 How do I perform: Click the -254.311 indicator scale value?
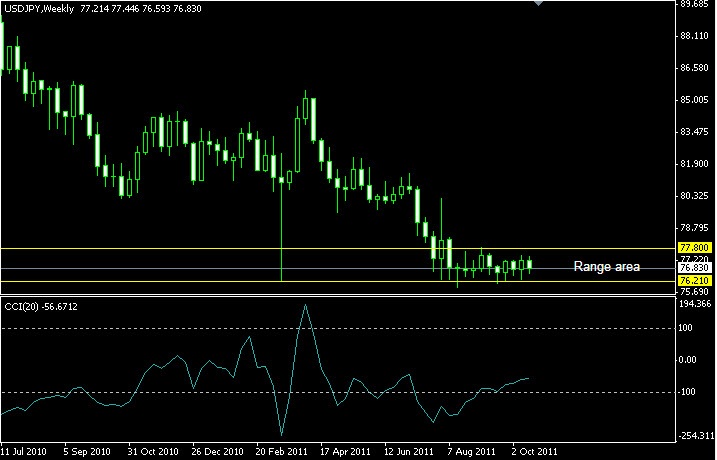(693, 436)
